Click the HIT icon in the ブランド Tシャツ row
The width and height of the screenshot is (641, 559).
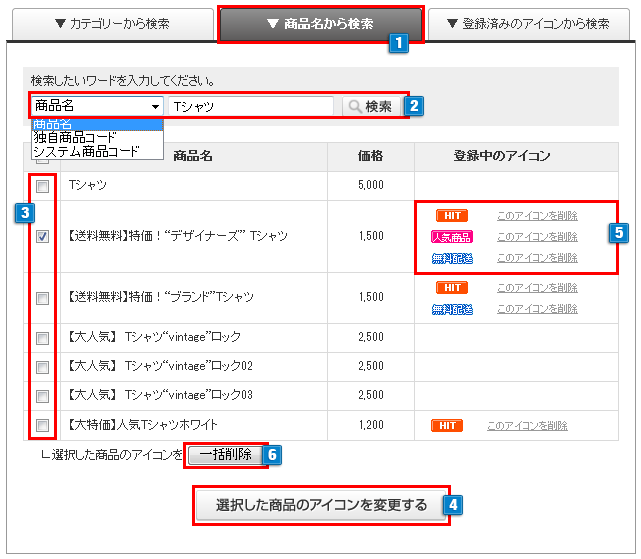coord(451,288)
